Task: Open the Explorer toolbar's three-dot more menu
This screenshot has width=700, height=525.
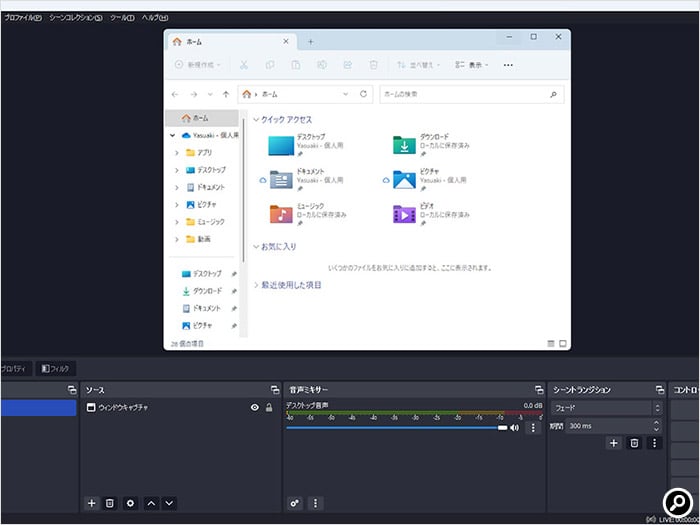Action: click(x=508, y=65)
